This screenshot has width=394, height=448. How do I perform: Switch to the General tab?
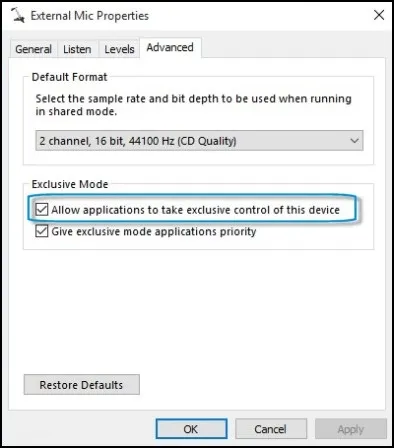click(x=33, y=49)
